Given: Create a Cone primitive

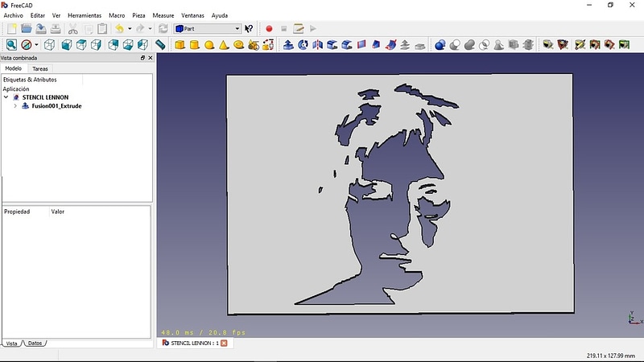Looking at the screenshot, I should click(x=224, y=45).
